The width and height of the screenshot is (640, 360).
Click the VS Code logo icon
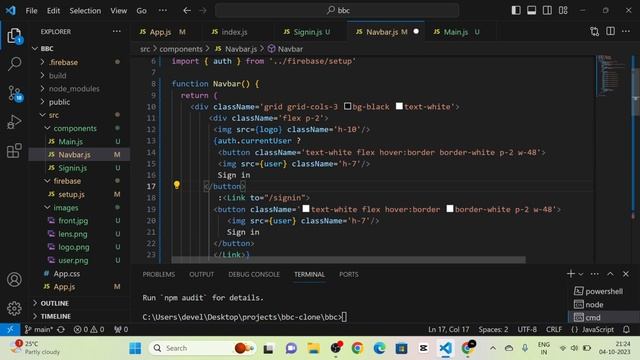point(11,10)
